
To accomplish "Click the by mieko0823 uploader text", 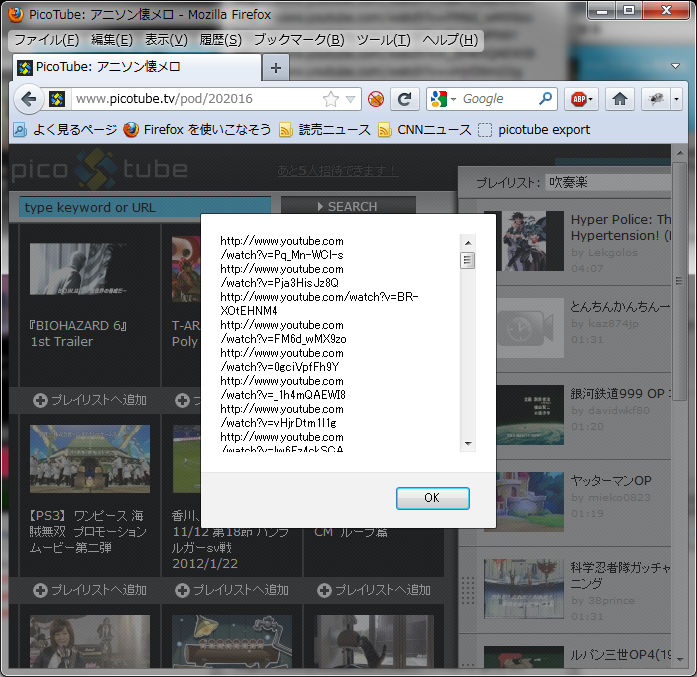I will [610, 497].
